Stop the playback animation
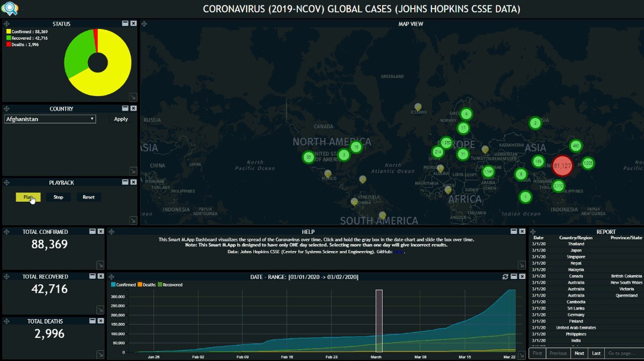644x361 pixels. click(x=58, y=197)
